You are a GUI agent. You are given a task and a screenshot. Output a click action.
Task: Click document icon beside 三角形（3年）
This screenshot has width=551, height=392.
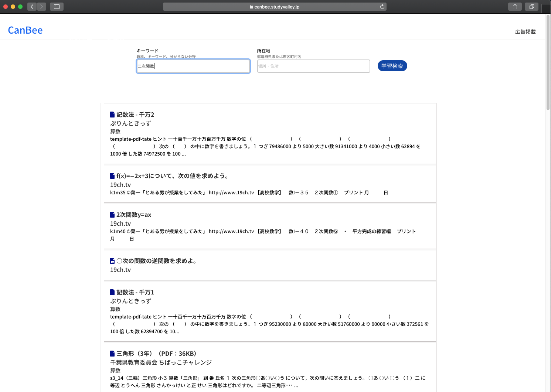click(112, 354)
